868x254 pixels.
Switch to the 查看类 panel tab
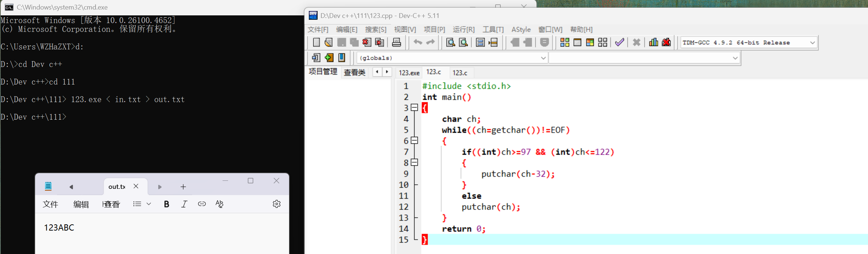pos(355,72)
